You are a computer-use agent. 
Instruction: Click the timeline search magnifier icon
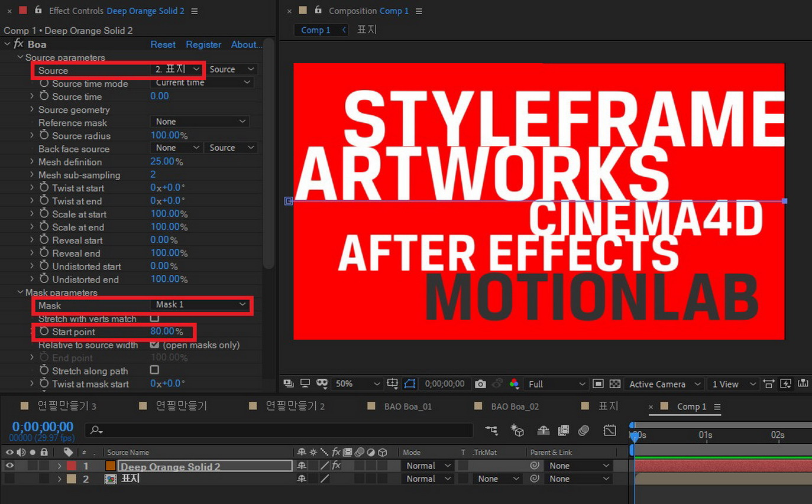click(96, 430)
